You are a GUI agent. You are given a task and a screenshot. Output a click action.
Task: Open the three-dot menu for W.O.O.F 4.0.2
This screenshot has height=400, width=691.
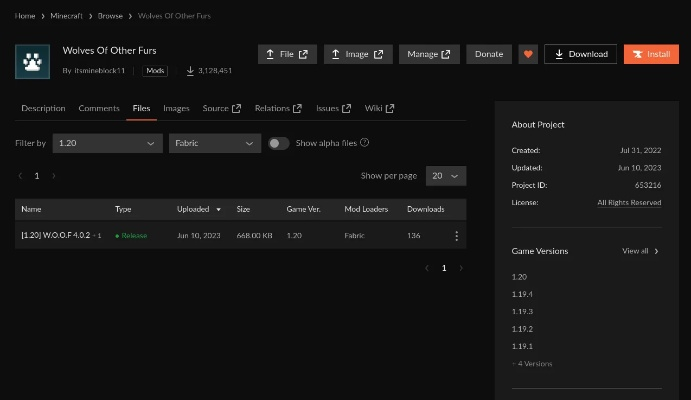pos(457,236)
